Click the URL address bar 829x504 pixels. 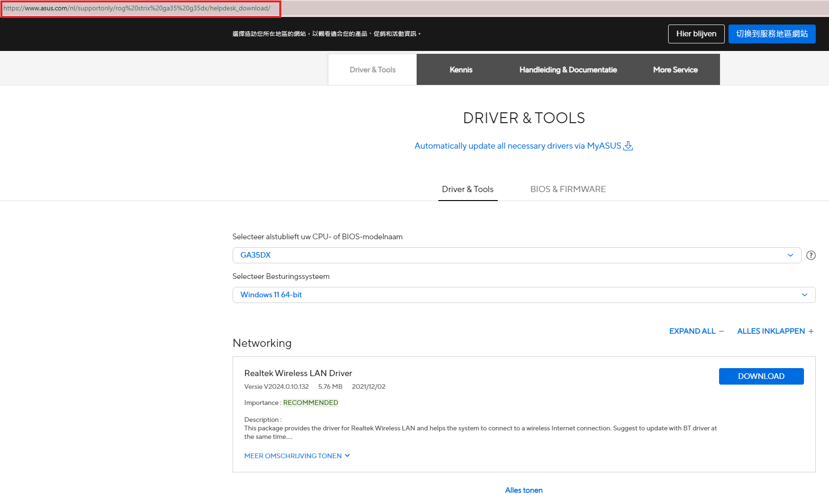pos(141,8)
